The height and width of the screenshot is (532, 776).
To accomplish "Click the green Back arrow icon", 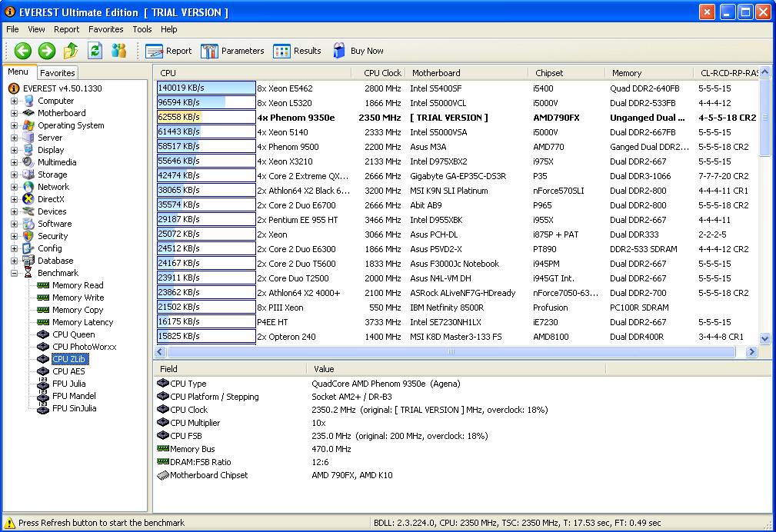I will [23, 51].
